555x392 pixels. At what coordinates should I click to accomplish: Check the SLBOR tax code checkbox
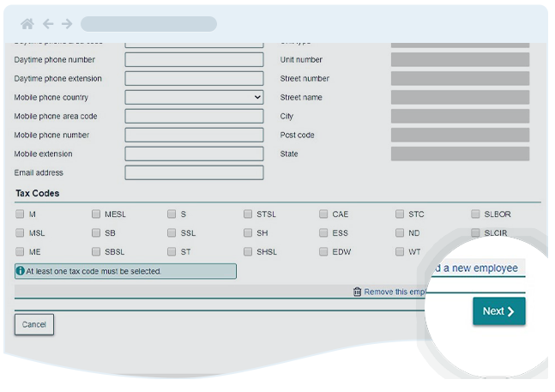(476, 214)
